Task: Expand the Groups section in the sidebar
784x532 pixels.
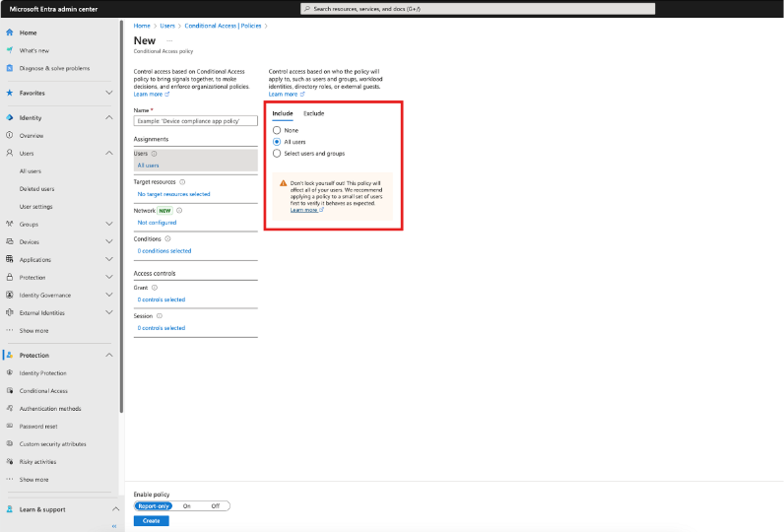Action: (x=109, y=224)
